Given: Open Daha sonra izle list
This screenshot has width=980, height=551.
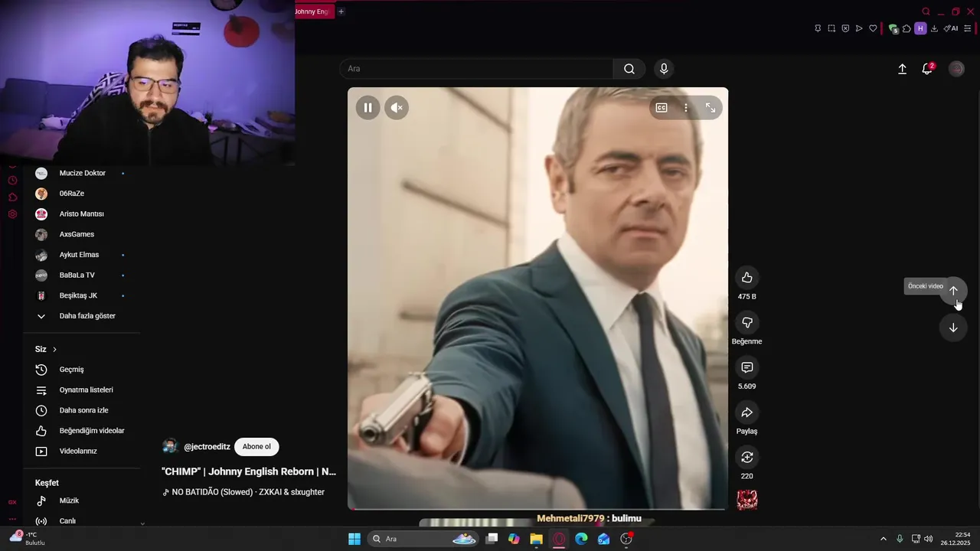Looking at the screenshot, I should click(82, 410).
